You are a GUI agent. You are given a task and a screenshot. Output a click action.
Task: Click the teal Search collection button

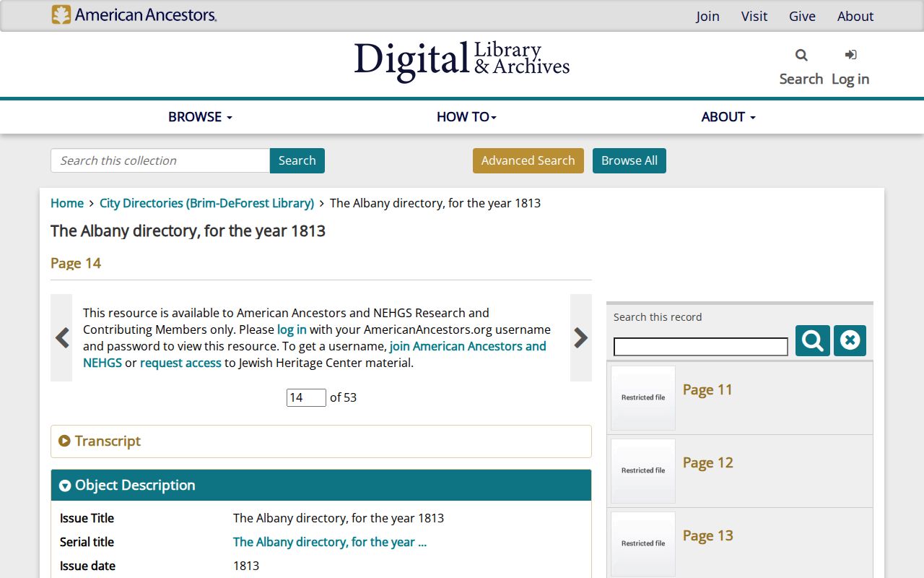point(297,160)
